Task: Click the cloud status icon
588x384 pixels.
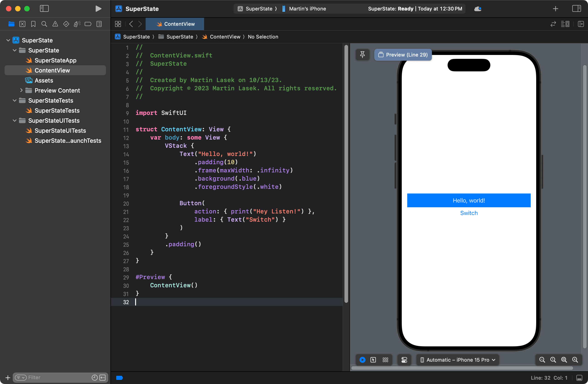Action: (478, 9)
